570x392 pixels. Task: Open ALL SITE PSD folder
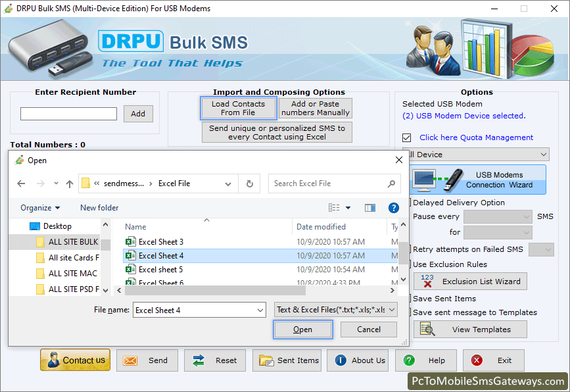(68, 289)
